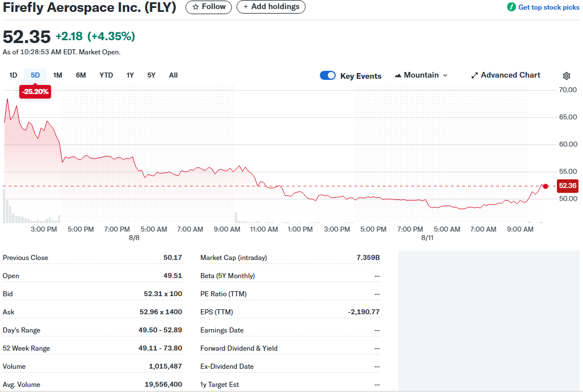Click the Firefly Aerospace Inc. (FLY) title
583x392 pixels.
point(90,7)
